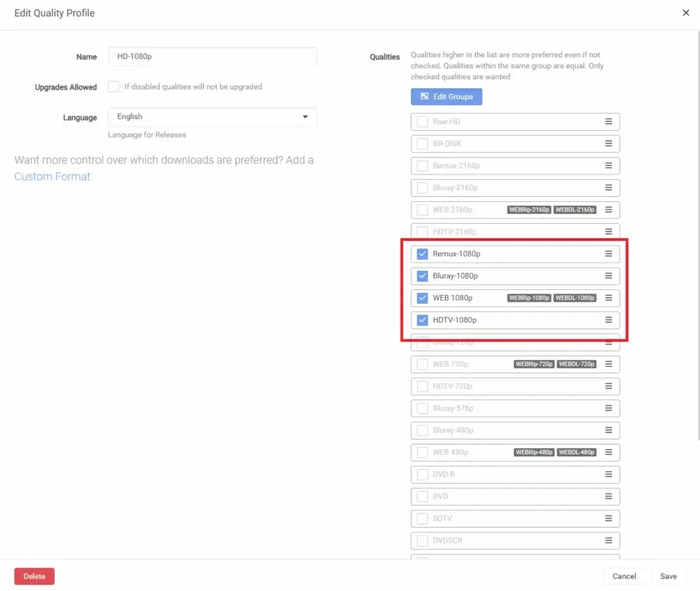Click the drag handle next to Raw-HD
Image resolution: width=700 pixels, height=591 pixels.
pyautogui.click(x=608, y=122)
